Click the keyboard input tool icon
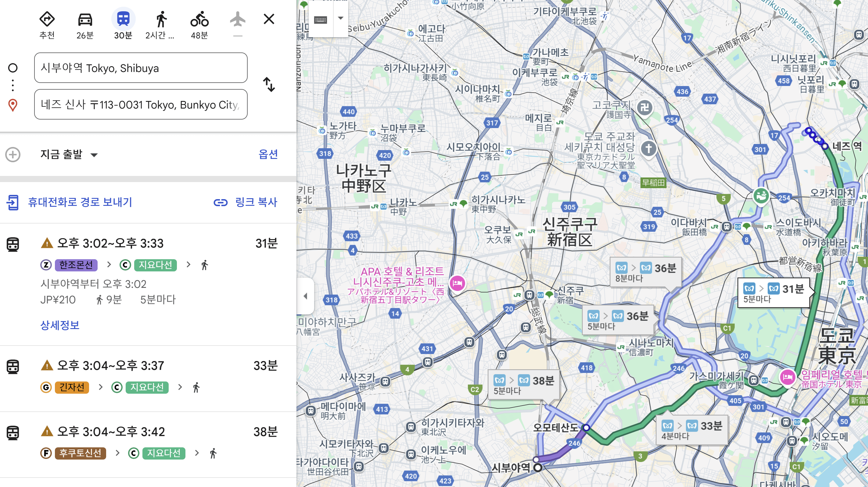 click(x=321, y=20)
